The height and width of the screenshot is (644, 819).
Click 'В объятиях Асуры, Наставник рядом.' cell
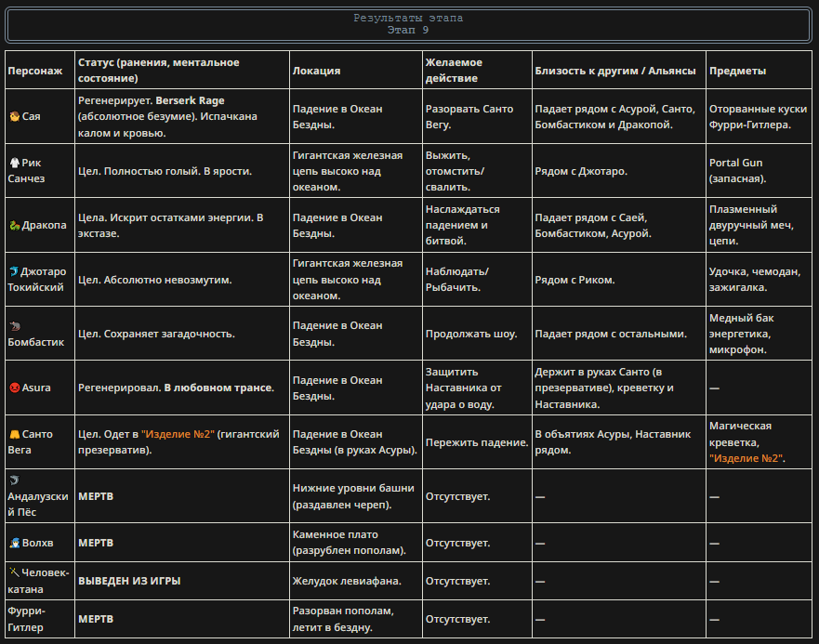(619, 442)
